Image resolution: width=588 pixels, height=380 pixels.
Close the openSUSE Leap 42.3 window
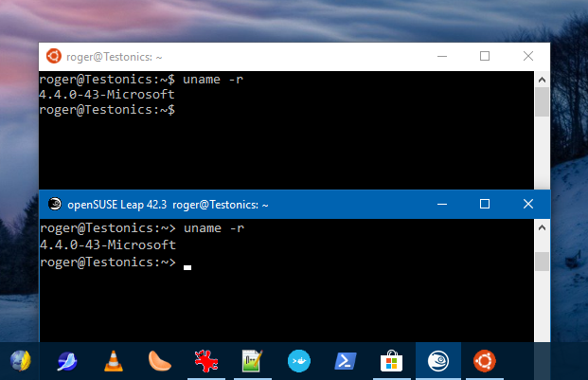pos(528,204)
